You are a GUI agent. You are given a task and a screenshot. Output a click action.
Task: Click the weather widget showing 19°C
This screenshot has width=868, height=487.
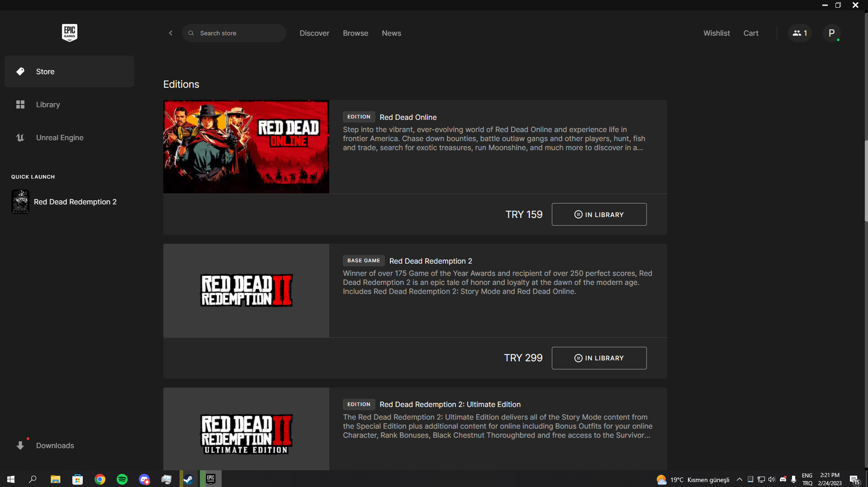[693, 479]
